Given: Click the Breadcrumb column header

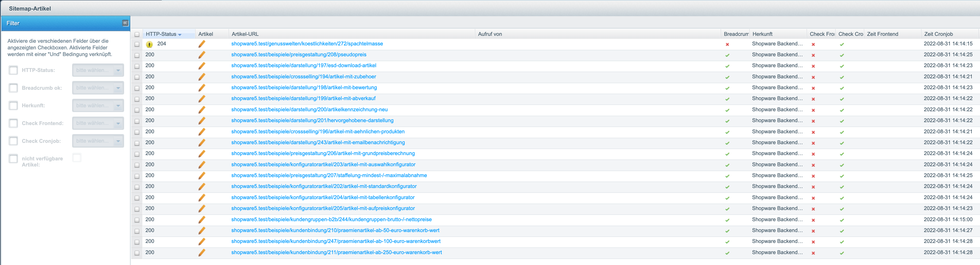Looking at the screenshot, I should coord(735,34).
